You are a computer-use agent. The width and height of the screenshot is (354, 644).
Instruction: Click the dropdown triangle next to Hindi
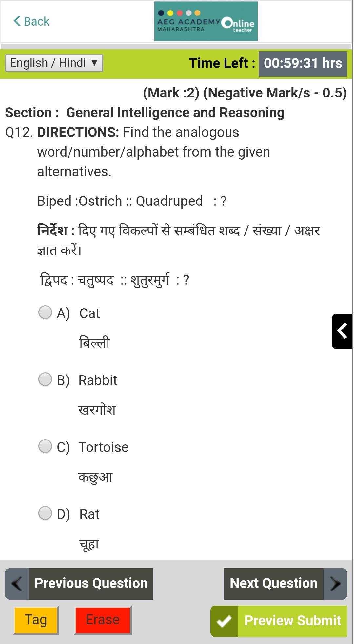[x=94, y=63]
